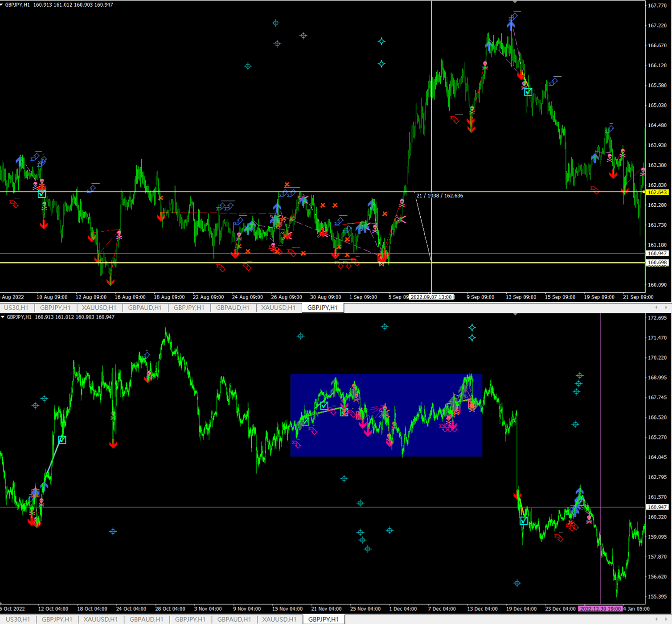The image size is (672, 624).
Task: Select the yellow 162.643 price label on the axis
Action: click(x=657, y=193)
